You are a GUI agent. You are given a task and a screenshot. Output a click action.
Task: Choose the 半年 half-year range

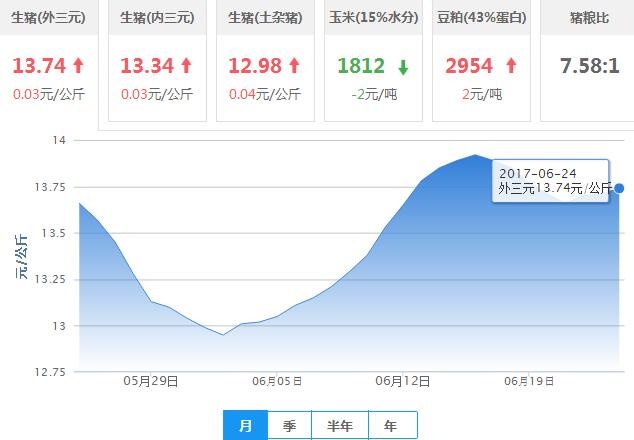coord(340,425)
